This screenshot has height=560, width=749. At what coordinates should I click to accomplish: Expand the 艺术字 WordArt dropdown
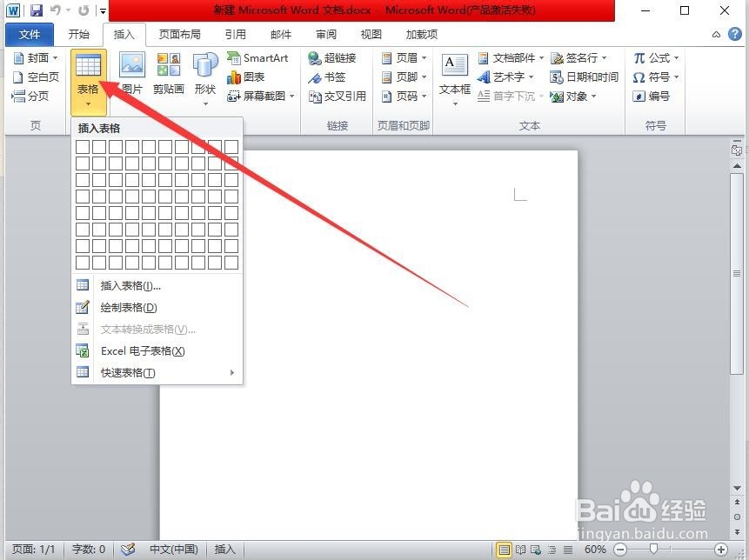(x=532, y=77)
